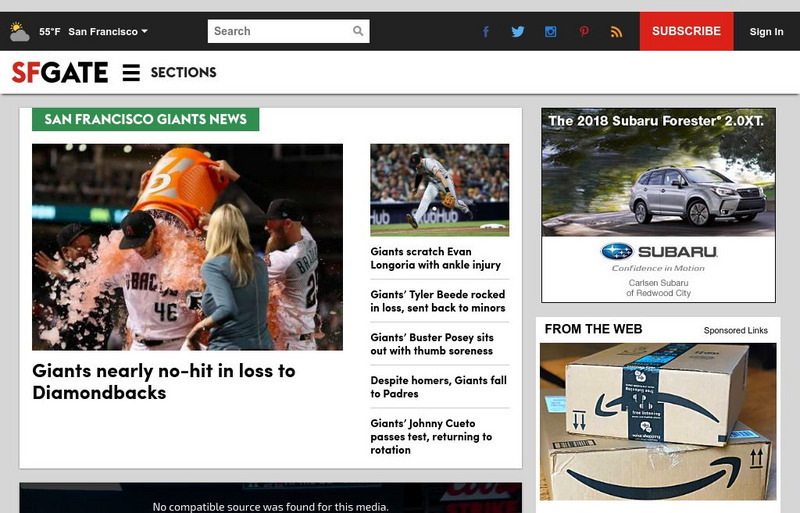800x513 pixels.
Task: Click the SFGATE logo
Action: [60, 72]
